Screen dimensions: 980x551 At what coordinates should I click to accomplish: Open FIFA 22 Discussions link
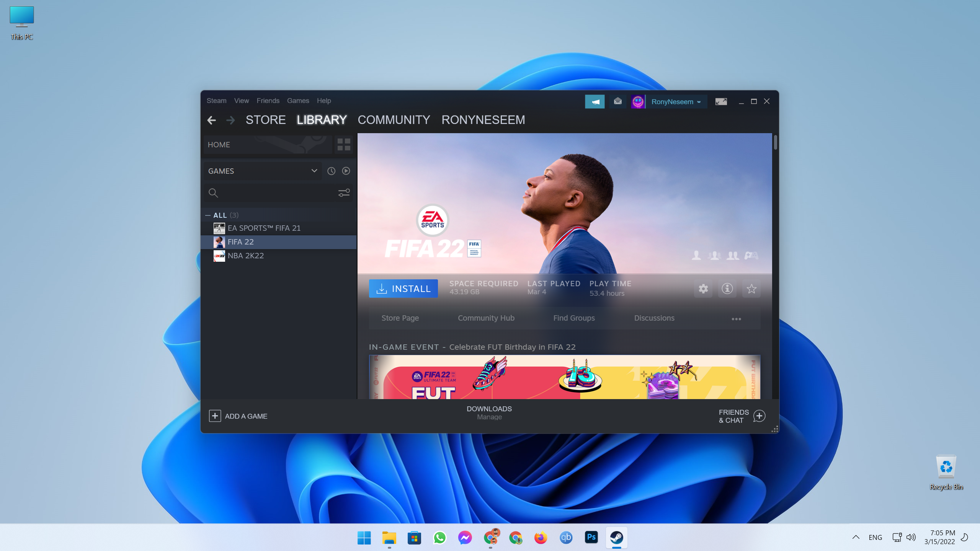(x=654, y=318)
